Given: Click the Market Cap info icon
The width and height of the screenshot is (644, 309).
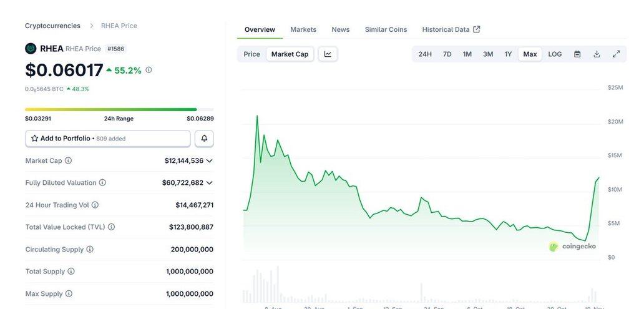Looking at the screenshot, I should 69,160.
